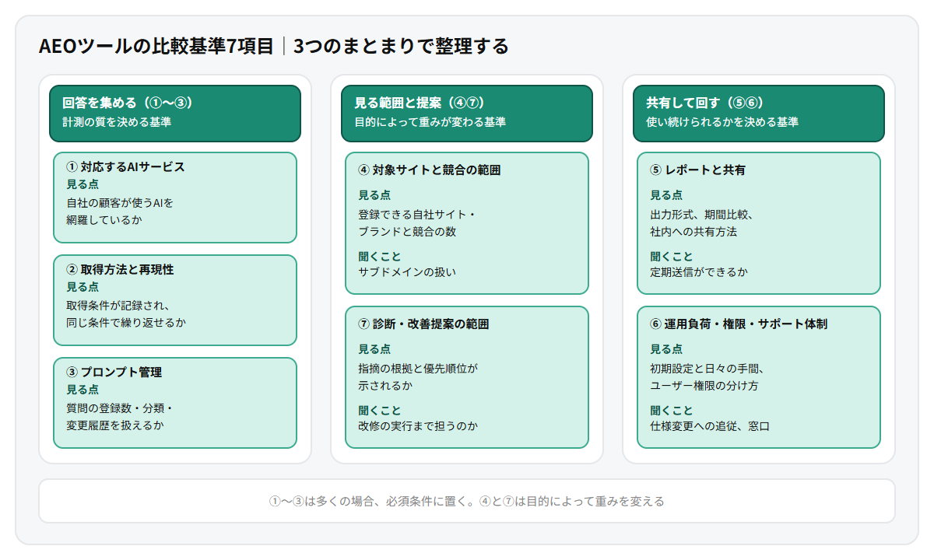Click the title 'AEOツールの比較基準7項目'
Image resolution: width=934 pixels, height=560 pixels.
156,46
